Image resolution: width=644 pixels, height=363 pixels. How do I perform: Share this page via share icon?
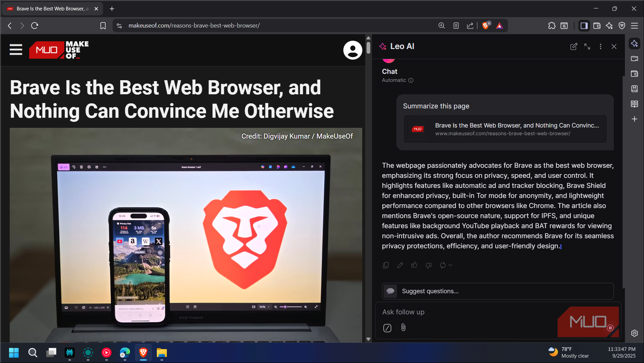[470, 25]
